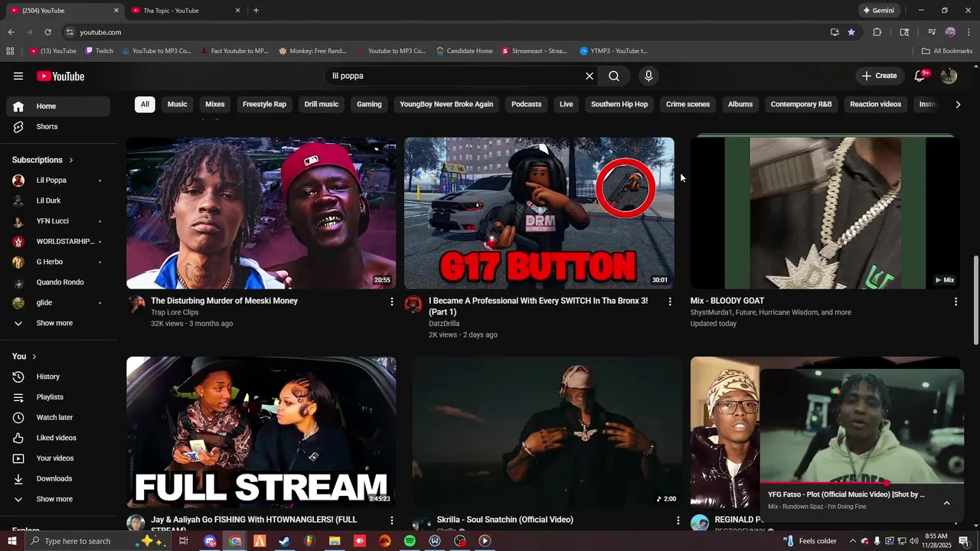The height and width of the screenshot is (551, 980).
Task: Open Twitch bookmark
Action: (x=100, y=51)
